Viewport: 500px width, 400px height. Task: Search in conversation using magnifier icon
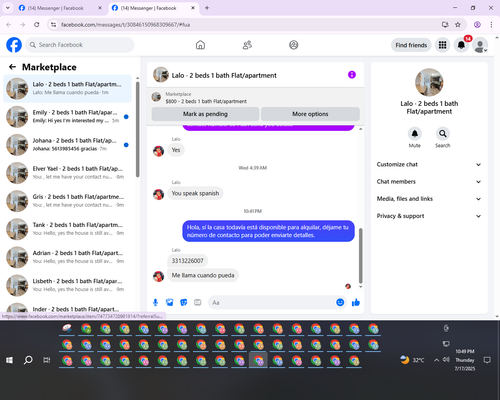pyautogui.click(x=443, y=134)
